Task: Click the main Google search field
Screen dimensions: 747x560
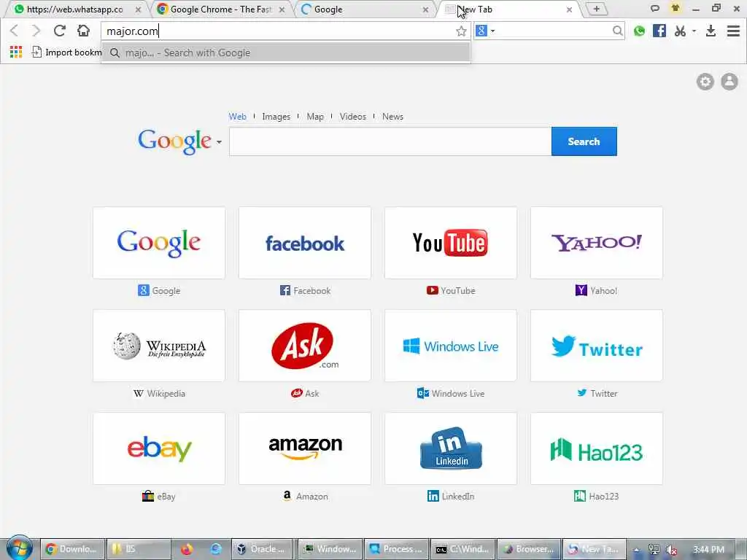Action: click(x=390, y=141)
